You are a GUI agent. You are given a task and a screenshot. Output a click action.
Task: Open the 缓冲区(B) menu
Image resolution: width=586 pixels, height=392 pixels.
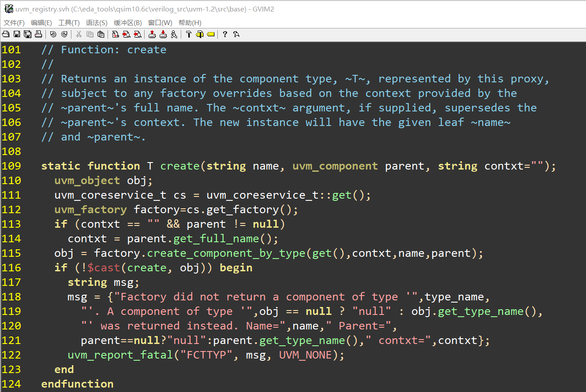coord(128,23)
